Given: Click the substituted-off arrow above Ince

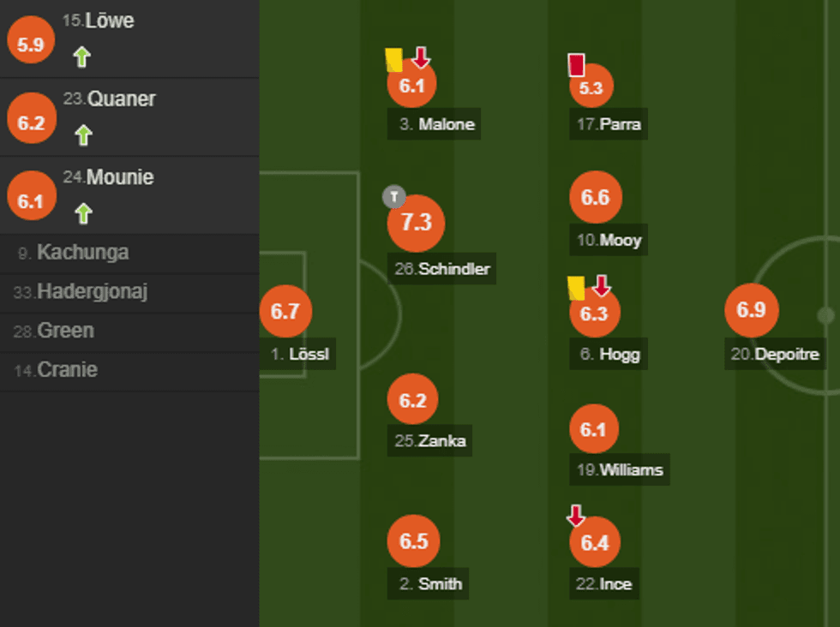Looking at the screenshot, I should (x=576, y=516).
